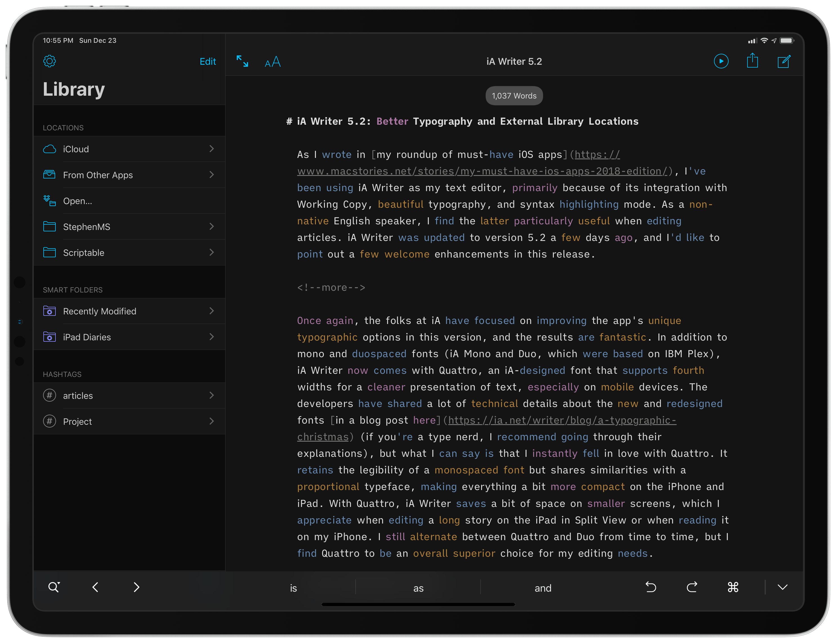Open the Share sheet icon
This screenshot has height=644, width=837.
click(x=753, y=62)
